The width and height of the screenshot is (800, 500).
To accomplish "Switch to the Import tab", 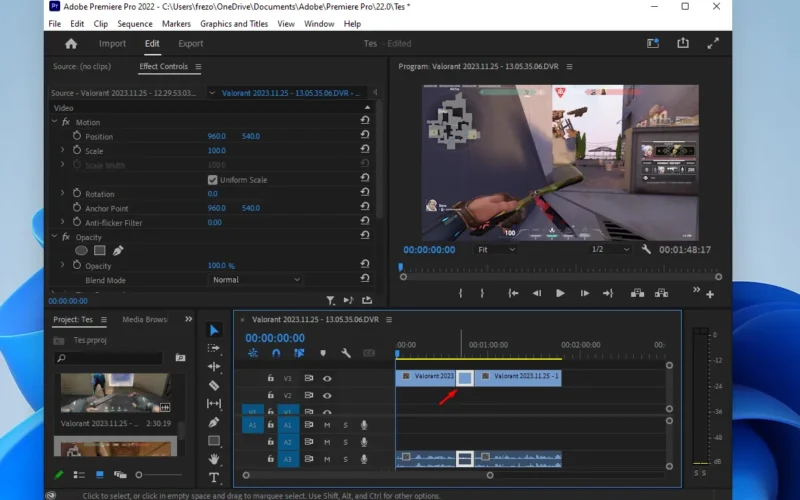I will 112,43.
